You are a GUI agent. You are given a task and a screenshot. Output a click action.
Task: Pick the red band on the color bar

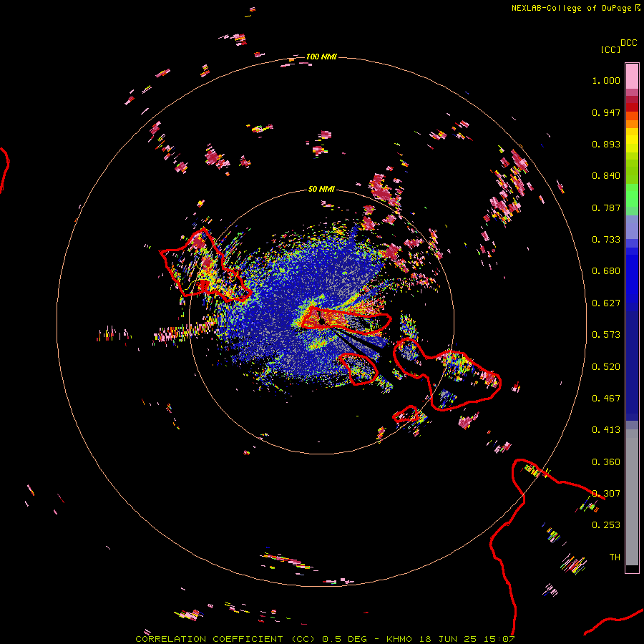[632, 107]
